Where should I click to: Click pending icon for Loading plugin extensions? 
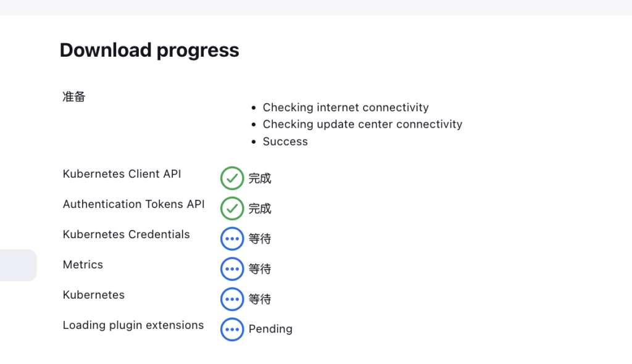tap(232, 329)
